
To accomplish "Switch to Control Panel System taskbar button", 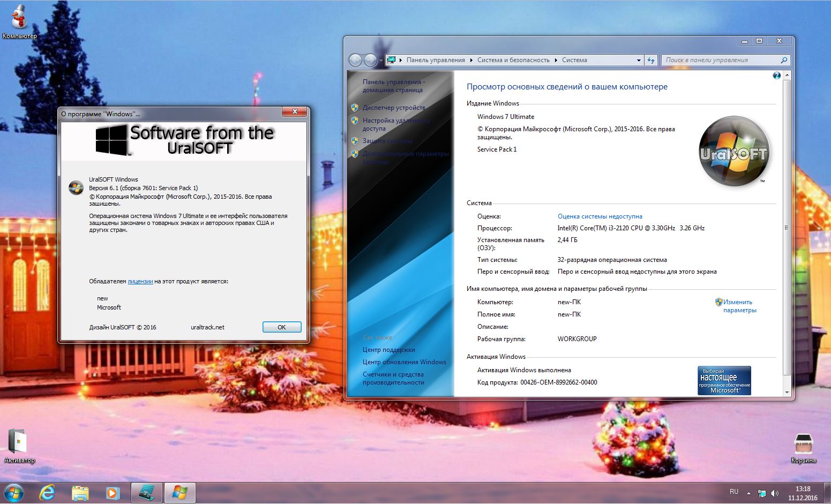I will [146, 493].
